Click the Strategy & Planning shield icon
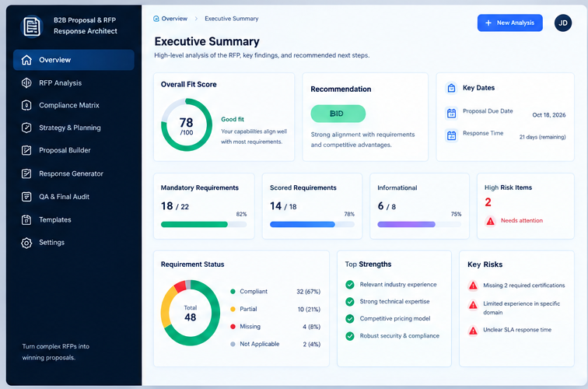 click(26, 128)
